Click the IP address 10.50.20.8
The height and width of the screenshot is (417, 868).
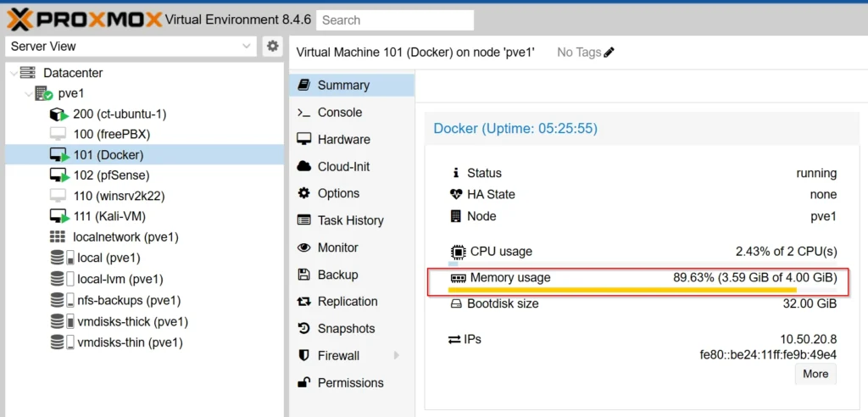click(808, 340)
